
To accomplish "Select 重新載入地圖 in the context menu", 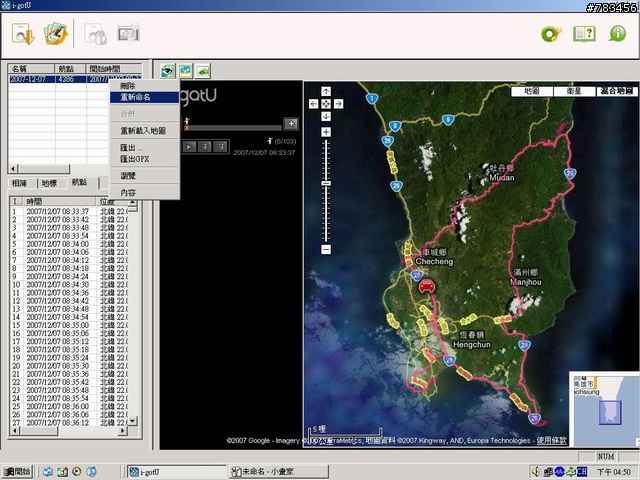I will 144,131.
